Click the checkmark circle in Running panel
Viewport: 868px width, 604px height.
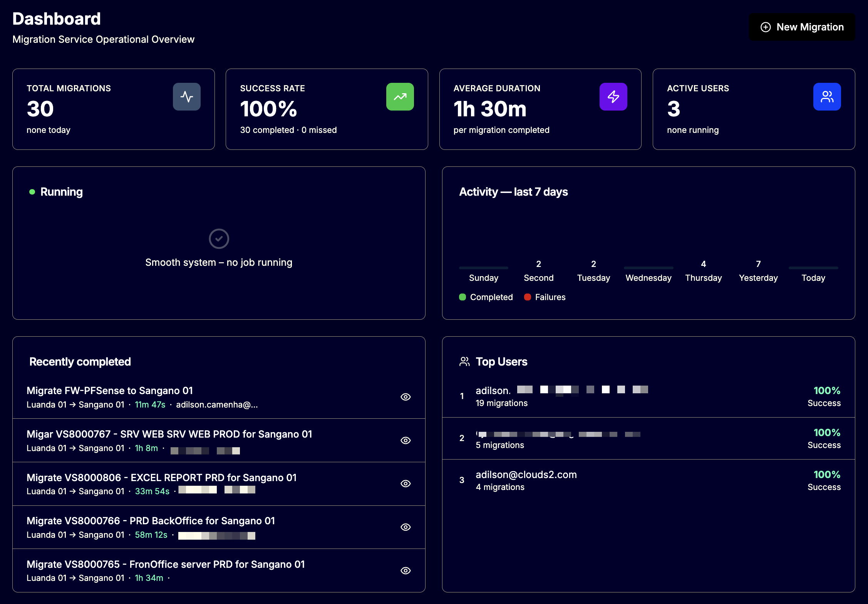click(x=219, y=239)
